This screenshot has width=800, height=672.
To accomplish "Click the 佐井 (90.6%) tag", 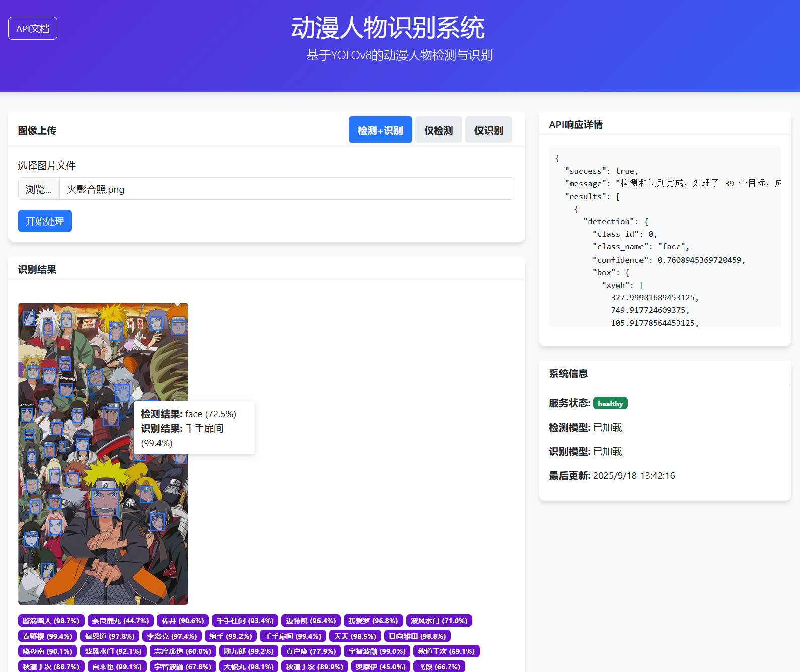I will pos(183,621).
